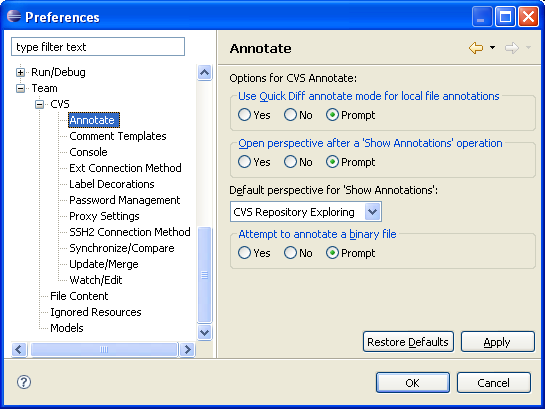Viewport: 545px width, 409px height.
Task: Click the Eclipse icon in title bar
Action: pyautogui.click(x=14, y=16)
